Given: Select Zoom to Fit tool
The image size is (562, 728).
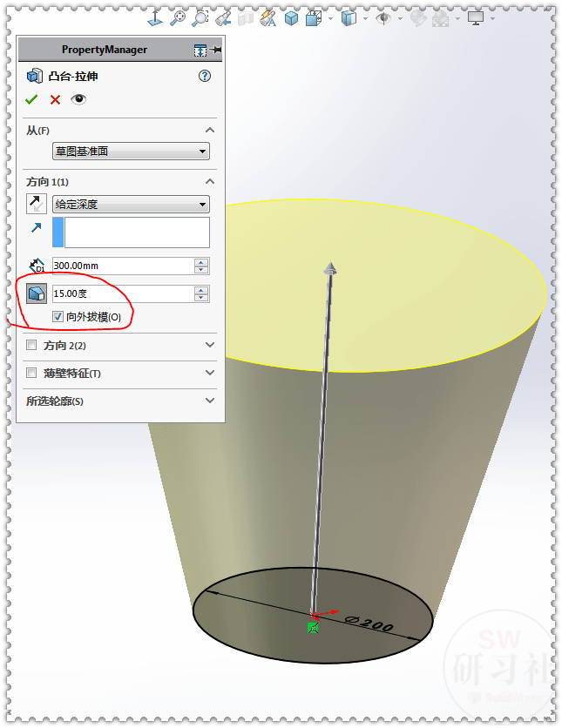Looking at the screenshot, I should 178,18.
